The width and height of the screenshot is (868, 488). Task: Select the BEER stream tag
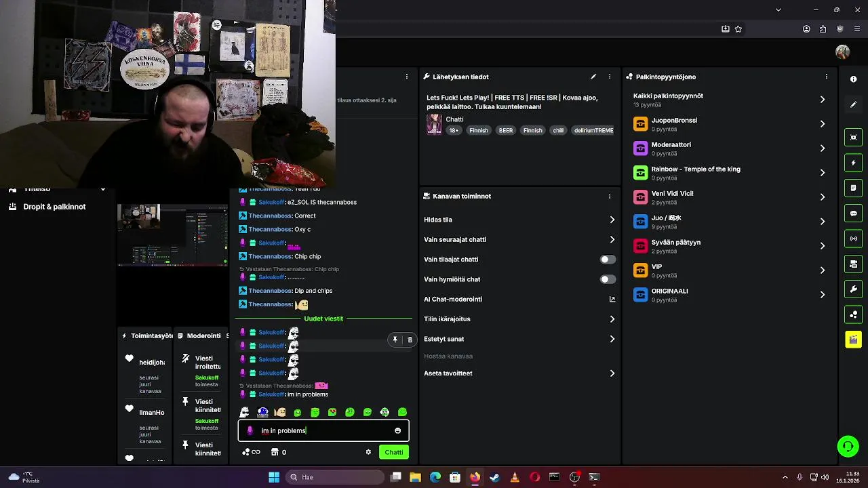[x=506, y=130]
